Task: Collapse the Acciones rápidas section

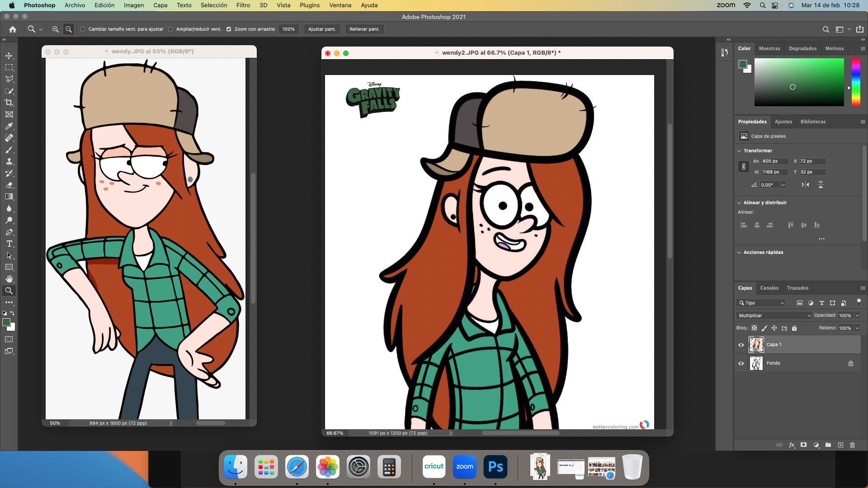Action: (740, 253)
